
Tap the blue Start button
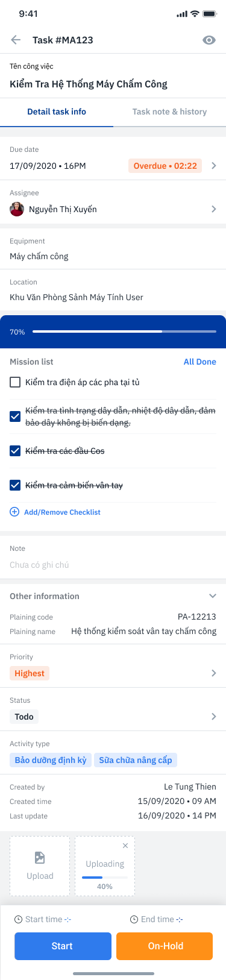[63, 946]
